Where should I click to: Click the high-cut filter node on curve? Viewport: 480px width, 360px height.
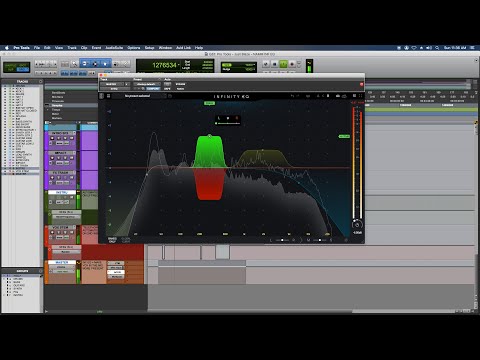(299, 182)
